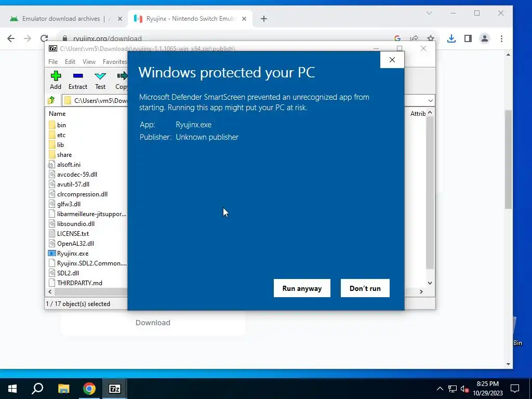Click the Download link on Ryujinx page

pos(153,323)
